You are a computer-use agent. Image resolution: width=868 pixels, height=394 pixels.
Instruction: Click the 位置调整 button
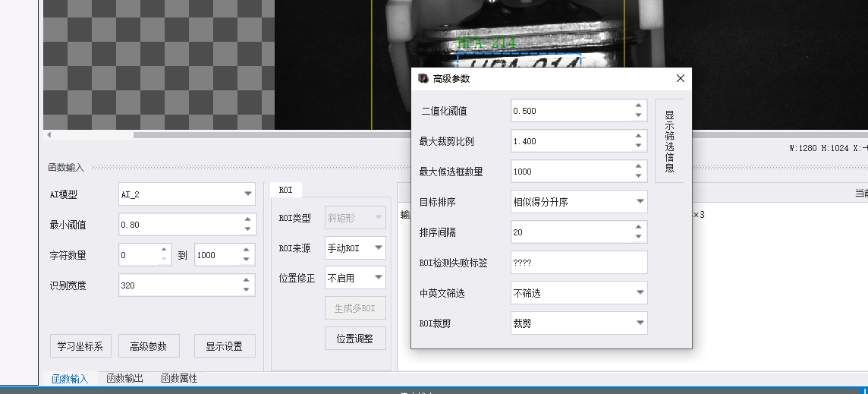click(x=355, y=339)
